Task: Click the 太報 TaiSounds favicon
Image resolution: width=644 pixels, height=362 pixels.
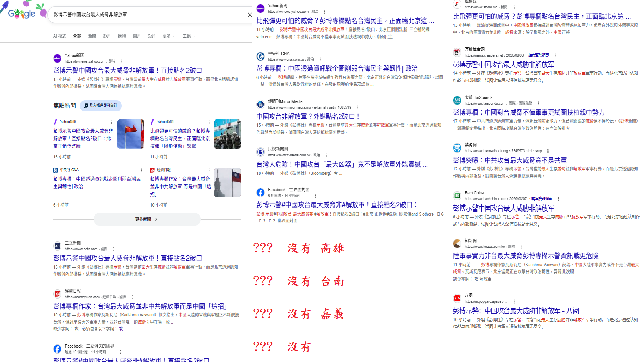Action: point(457,100)
